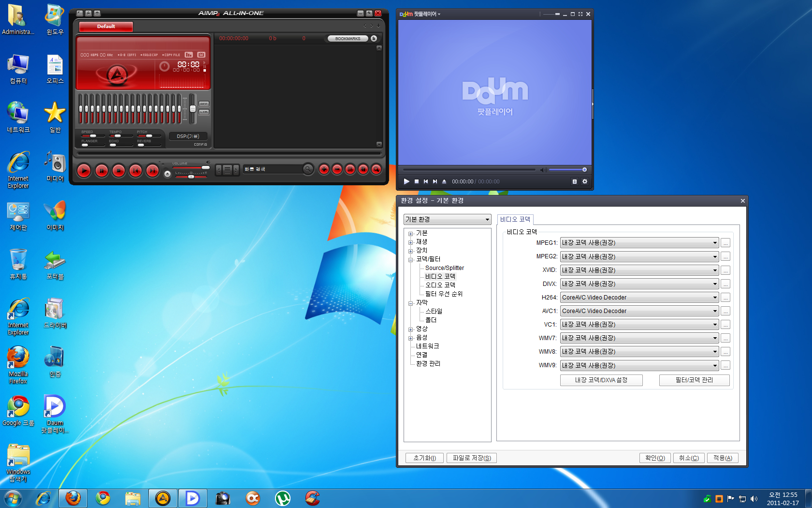
Task: Skip to next track in AIMP
Action: [x=152, y=170]
